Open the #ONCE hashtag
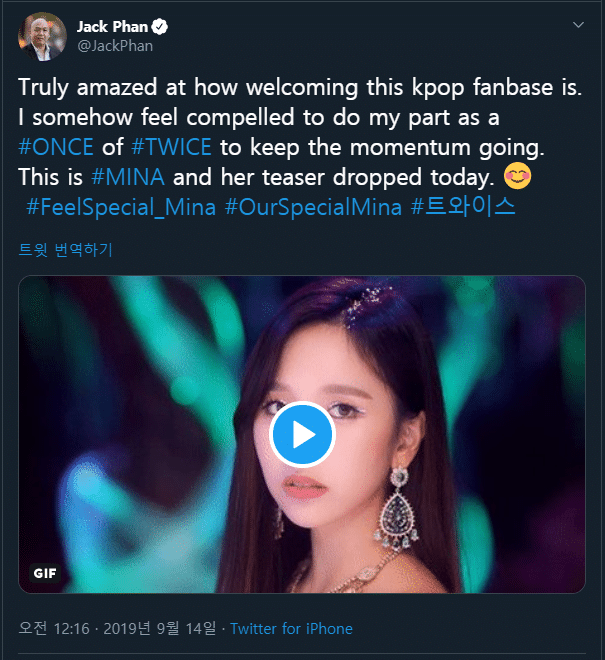This screenshot has width=605, height=660. point(56,147)
